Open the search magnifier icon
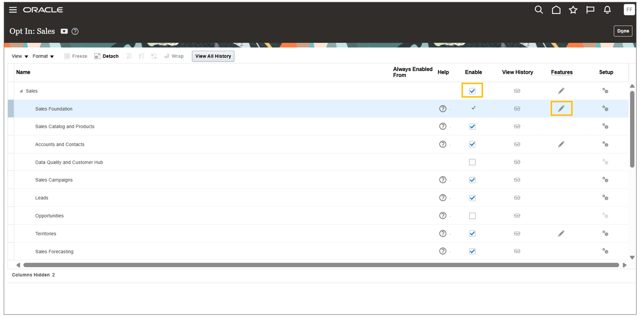The image size is (644, 318). pyautogui.click(x=539, y=10)
